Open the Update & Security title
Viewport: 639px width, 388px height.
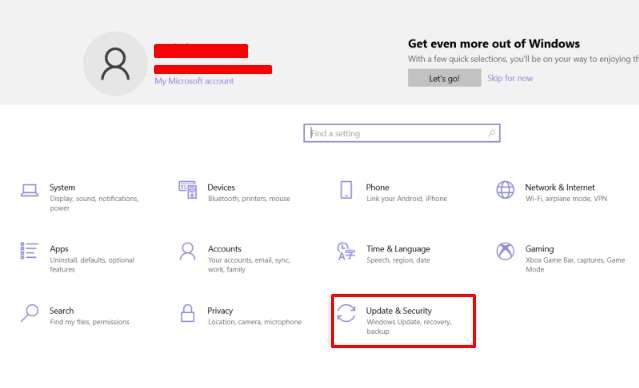point(399,311)
